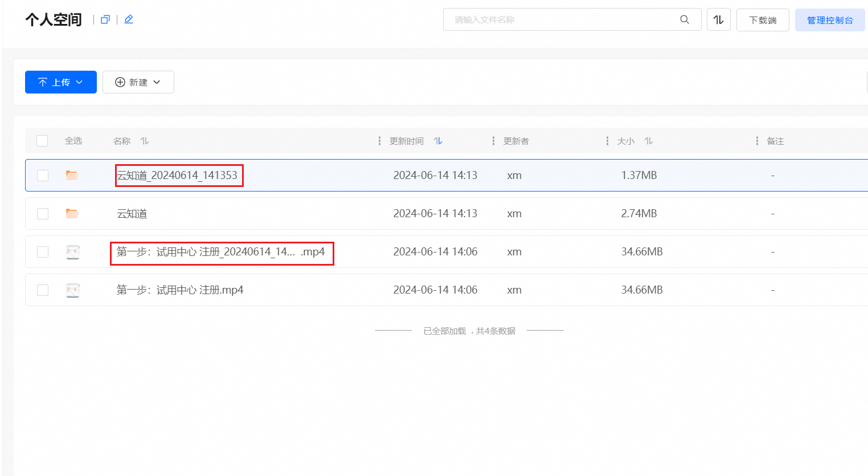
Task: Click folder icon of 云知道 row
Action: [72, 213]
